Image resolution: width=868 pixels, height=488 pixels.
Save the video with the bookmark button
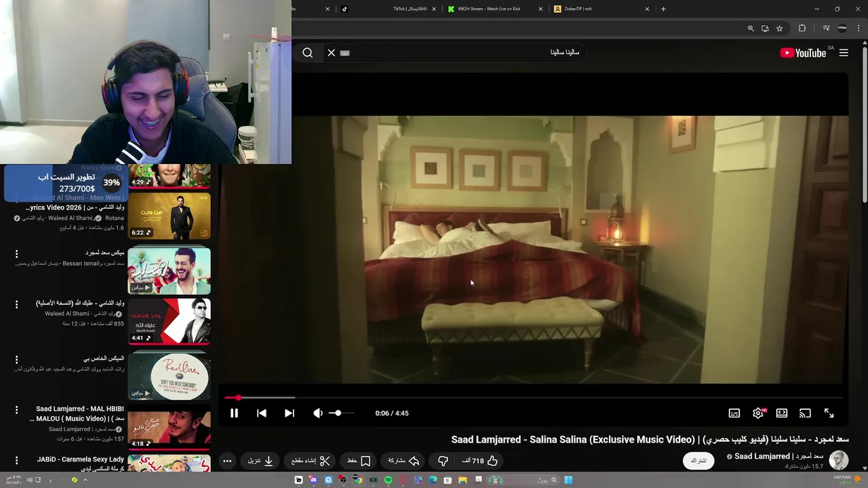pos(359,461)
